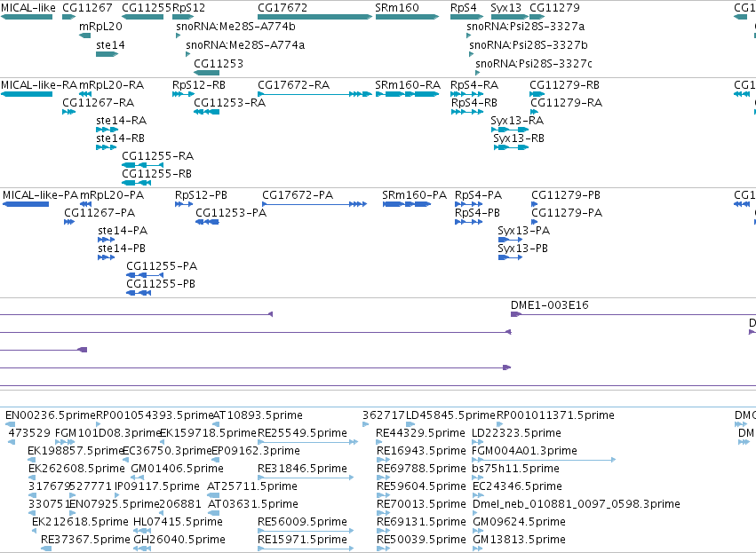756x553 pixels.
Task: Select the RE56009.5prime EST label
Action: point(302,522)
